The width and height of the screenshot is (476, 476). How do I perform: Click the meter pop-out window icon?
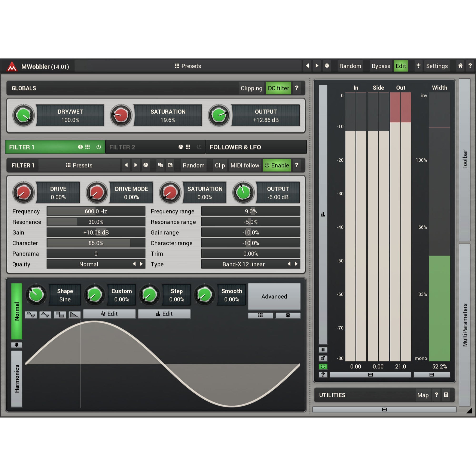click(x=323, y=358)
